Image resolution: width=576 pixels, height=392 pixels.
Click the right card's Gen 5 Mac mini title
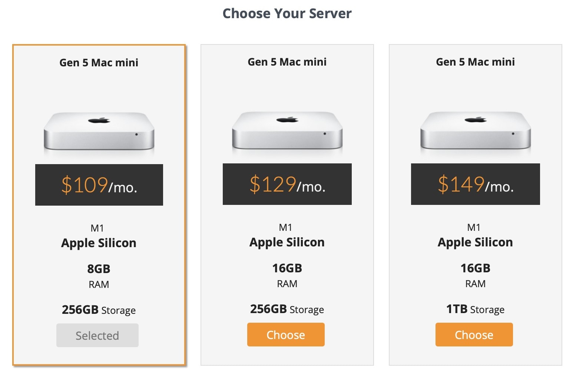click(476, 62)
